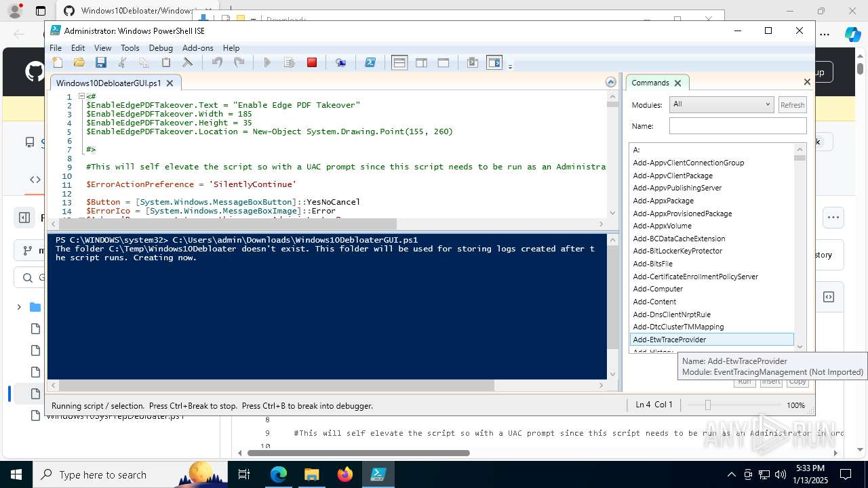868x488 pixels.
Task: Select Add-AppvClientConnectionGroup in the command list
Action: coord(711,163)
